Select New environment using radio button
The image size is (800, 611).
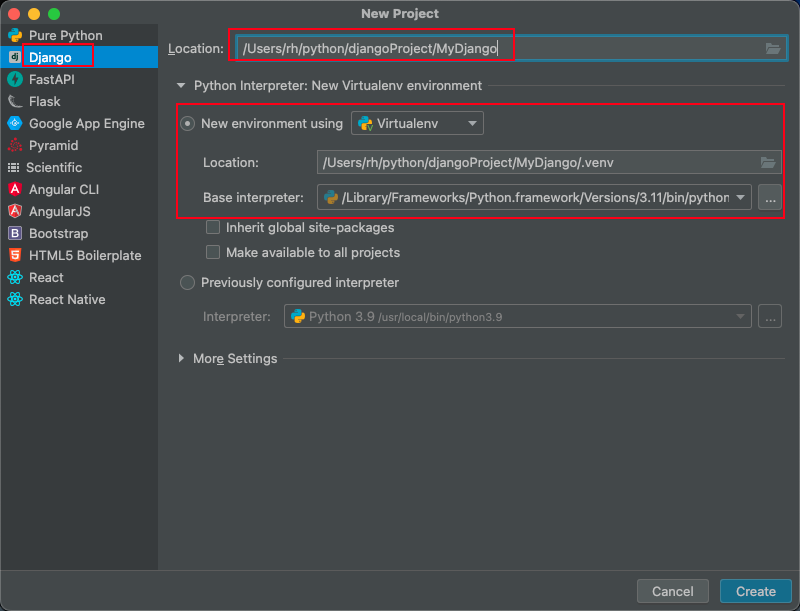click(187, 123)
